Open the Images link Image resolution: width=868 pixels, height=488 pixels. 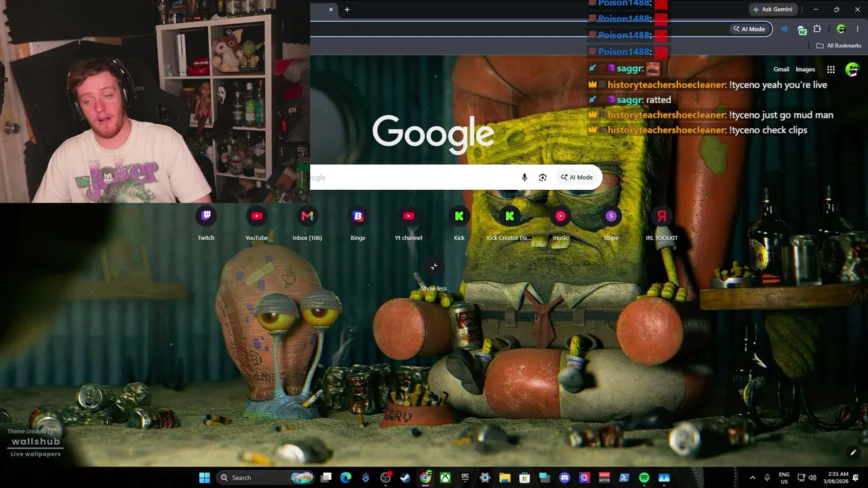805,69
